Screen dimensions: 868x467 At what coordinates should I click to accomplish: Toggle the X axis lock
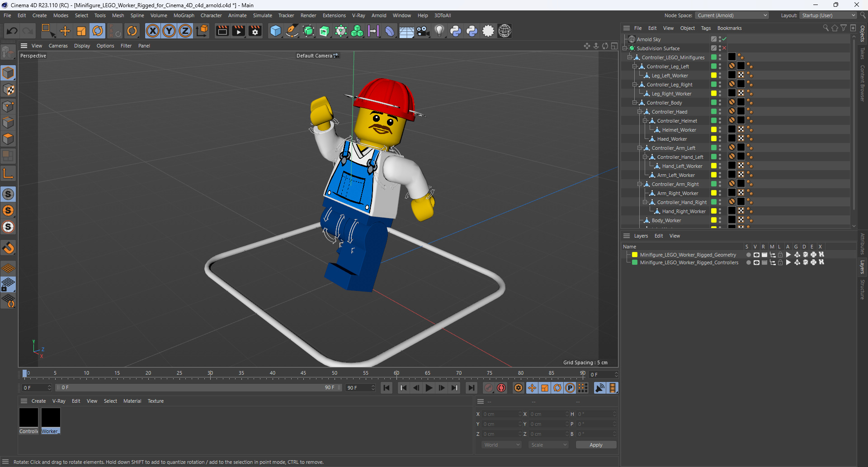pos(153,31)
